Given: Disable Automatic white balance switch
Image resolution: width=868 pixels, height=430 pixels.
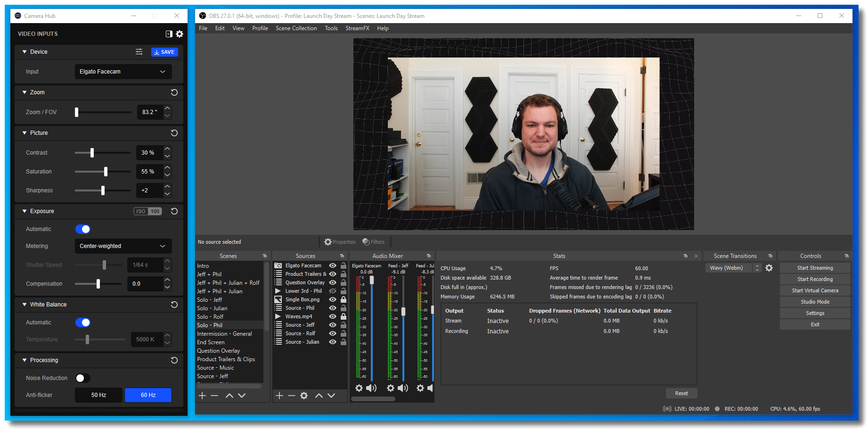Looking at the screenshot, I should 83,322.
